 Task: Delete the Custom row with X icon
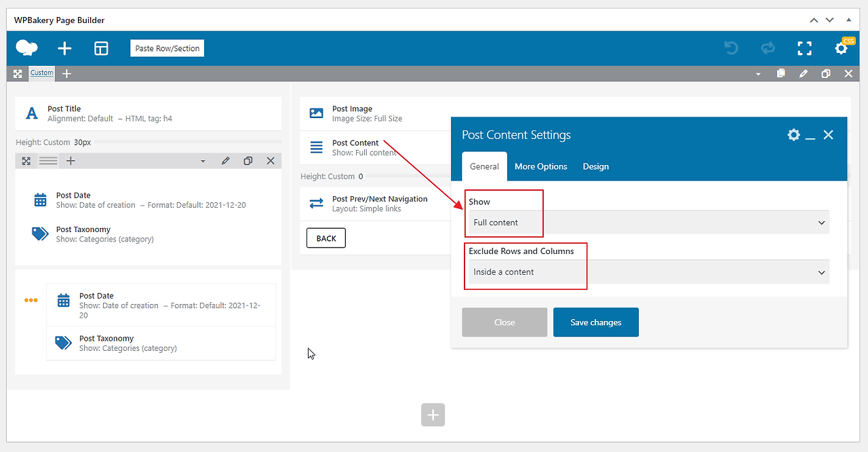click(848, 73)
